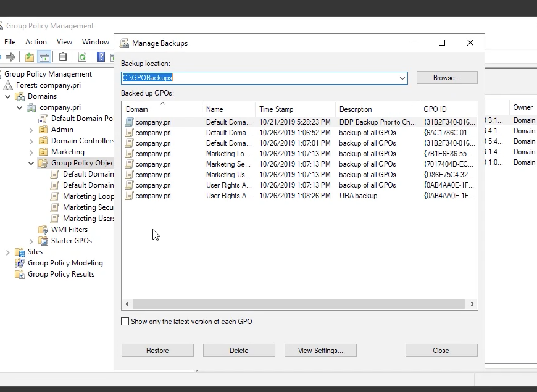The height and width of the screenshot is (392, 537).
Task: Open the Backup location dropdown arrow
Action: tap(402, 78)
